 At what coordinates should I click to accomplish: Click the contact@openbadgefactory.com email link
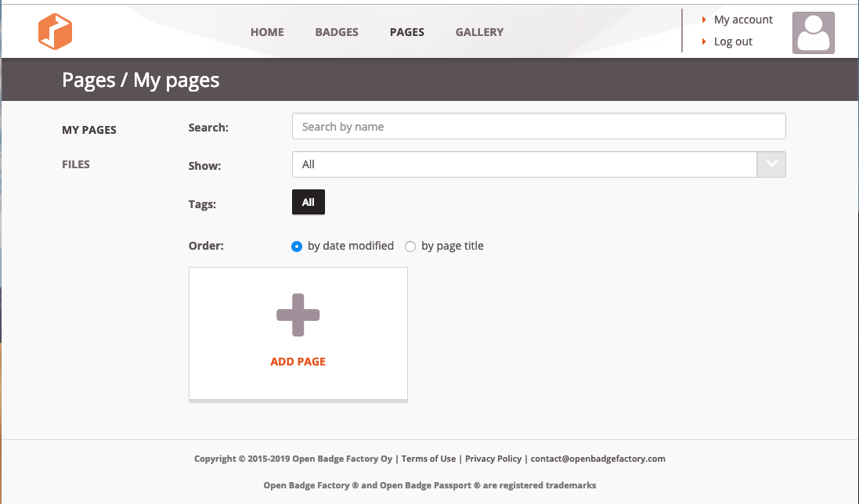tap(597, 459)
